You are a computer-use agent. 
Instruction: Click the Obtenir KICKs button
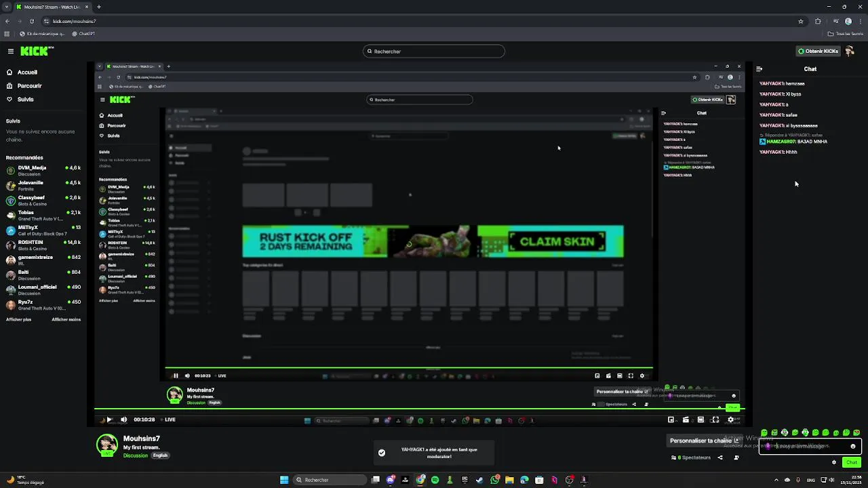point(818,52)
